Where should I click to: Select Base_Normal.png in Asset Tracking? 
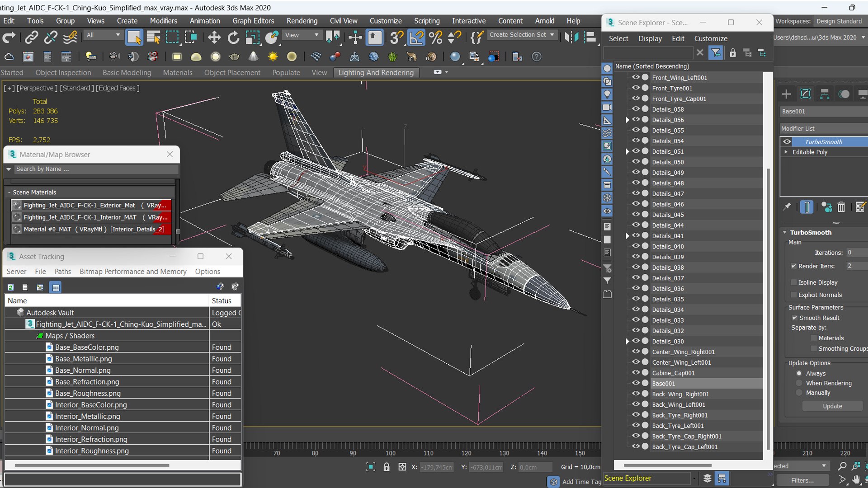coord(83,371)
